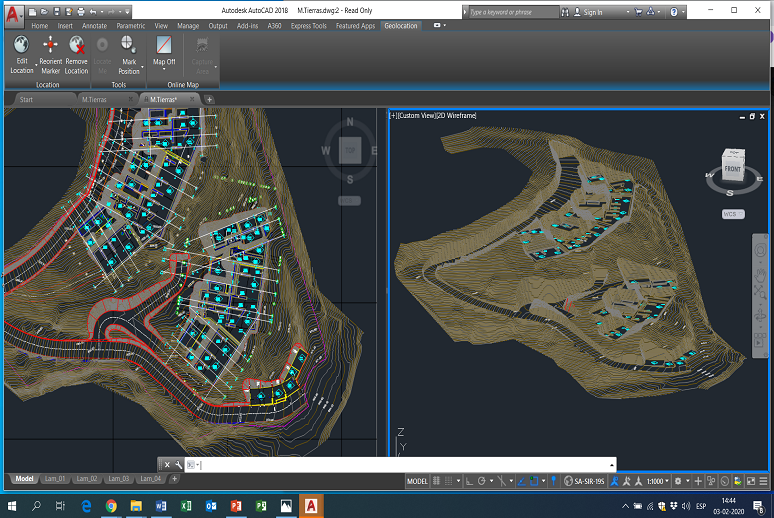
Task: Click the customize wrench icon on command line
Action: pos(178,465)
